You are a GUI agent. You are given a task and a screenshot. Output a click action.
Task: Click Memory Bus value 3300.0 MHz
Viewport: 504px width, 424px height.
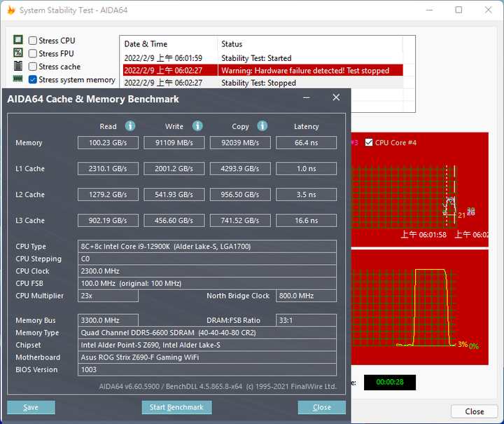pos(108,320)
